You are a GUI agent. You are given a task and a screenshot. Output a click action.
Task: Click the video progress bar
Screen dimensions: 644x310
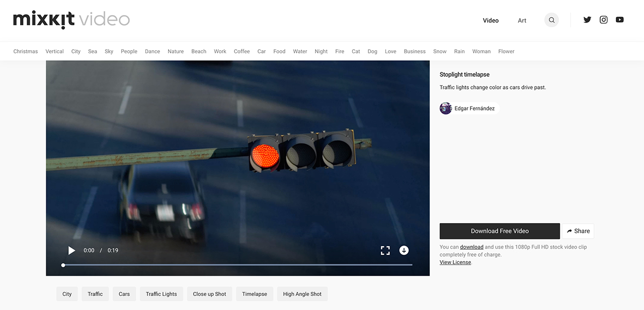tap(237, 265)
